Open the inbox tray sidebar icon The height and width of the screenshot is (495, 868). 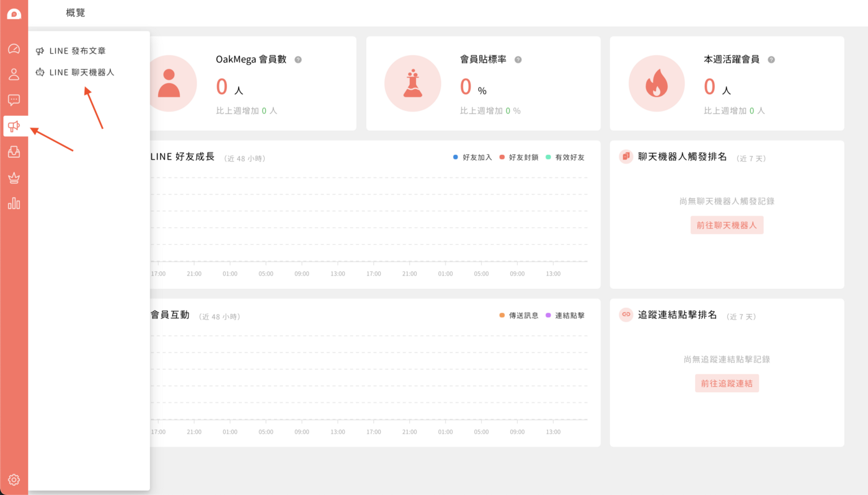tap(14, 152)
